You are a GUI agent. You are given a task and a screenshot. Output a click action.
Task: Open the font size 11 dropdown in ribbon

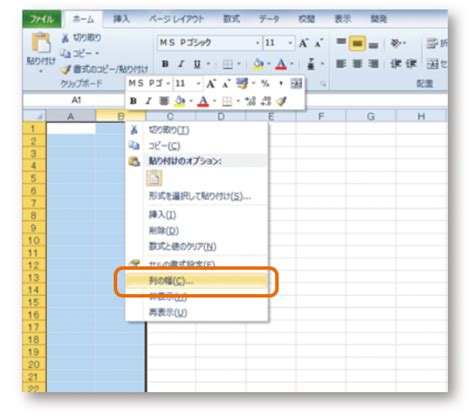pyautogui.click(x=290, y=43)
